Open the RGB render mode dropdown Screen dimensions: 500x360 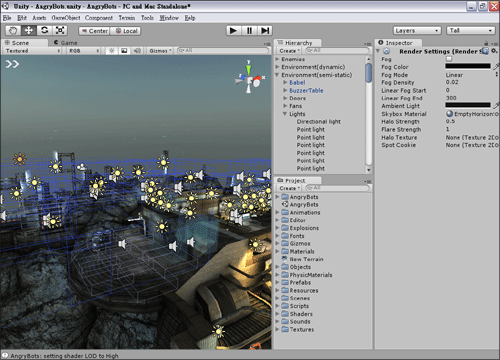83,51
